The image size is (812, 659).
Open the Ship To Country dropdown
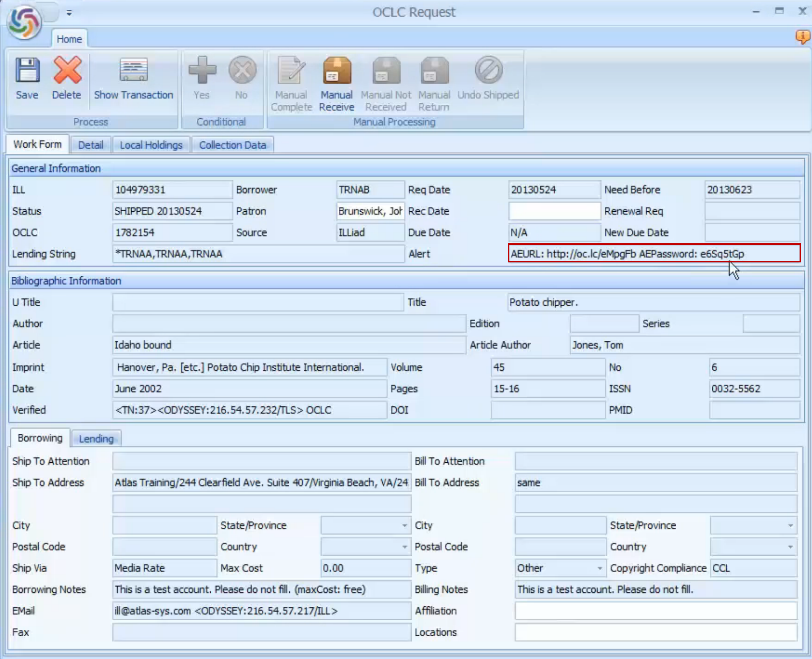coord(404,547)
